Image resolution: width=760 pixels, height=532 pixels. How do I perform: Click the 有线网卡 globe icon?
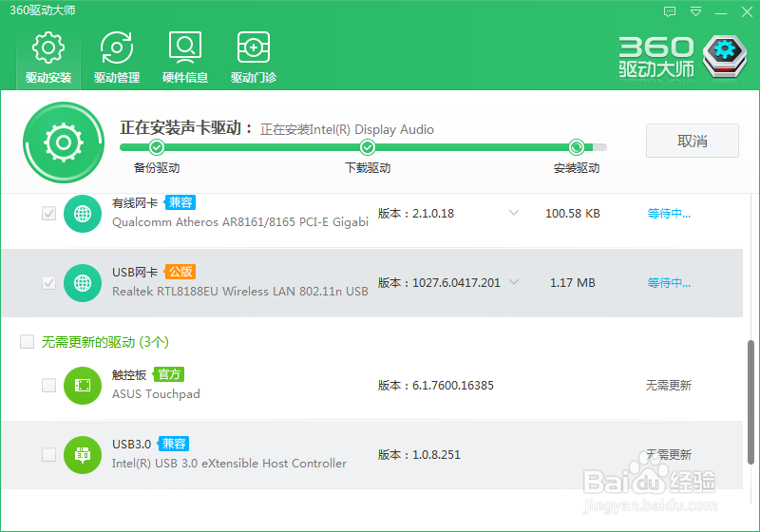tap(83, 213)
